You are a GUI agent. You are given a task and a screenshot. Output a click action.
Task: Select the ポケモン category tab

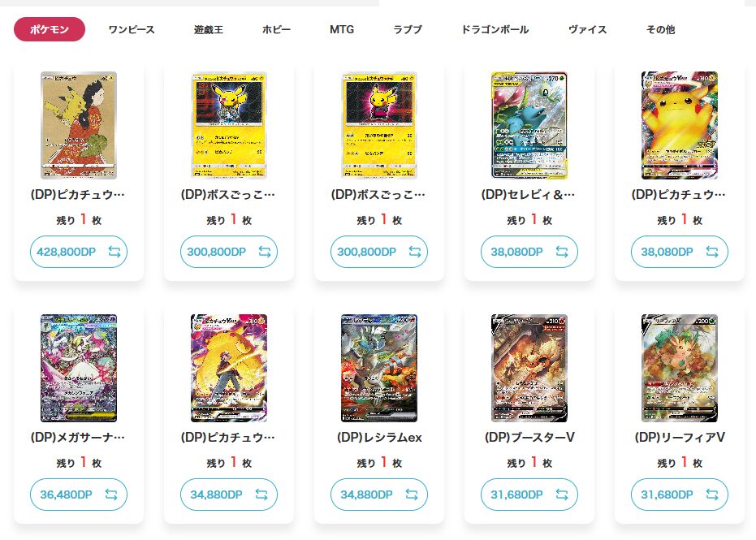[50, 29]
